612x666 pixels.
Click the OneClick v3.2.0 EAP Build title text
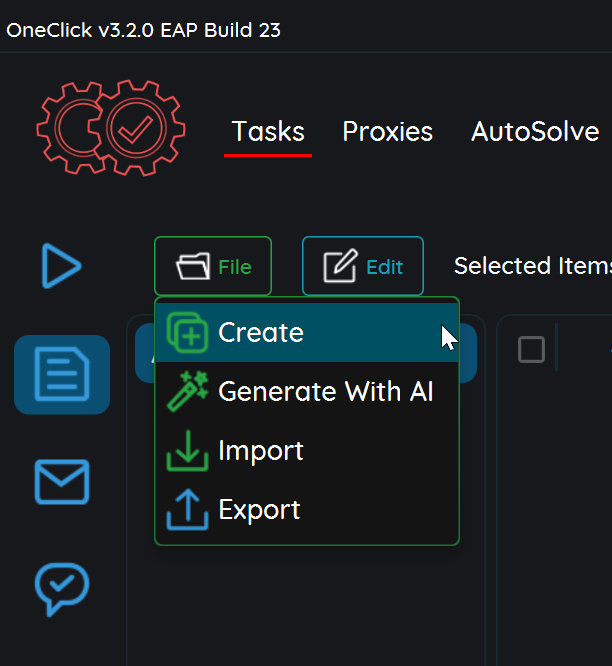coord(143,30)
